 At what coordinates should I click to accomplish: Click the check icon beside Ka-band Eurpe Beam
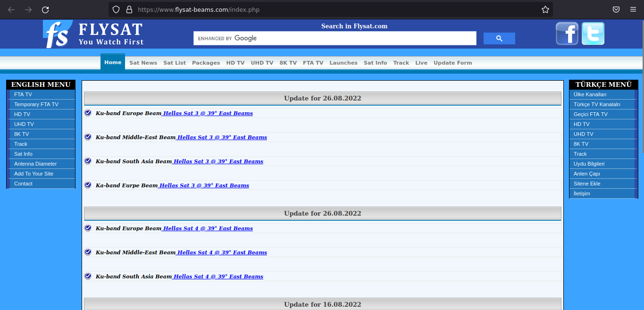(x=88, y=185)
